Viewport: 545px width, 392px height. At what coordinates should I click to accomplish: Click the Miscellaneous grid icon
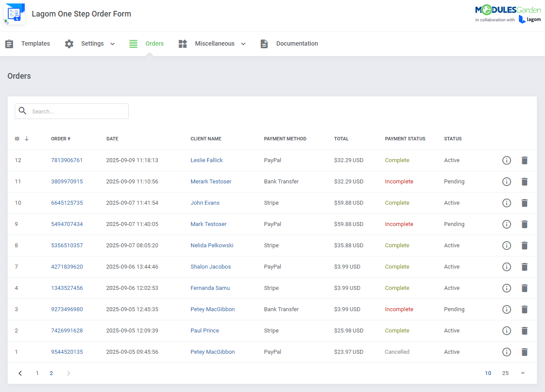click(183, 43)
